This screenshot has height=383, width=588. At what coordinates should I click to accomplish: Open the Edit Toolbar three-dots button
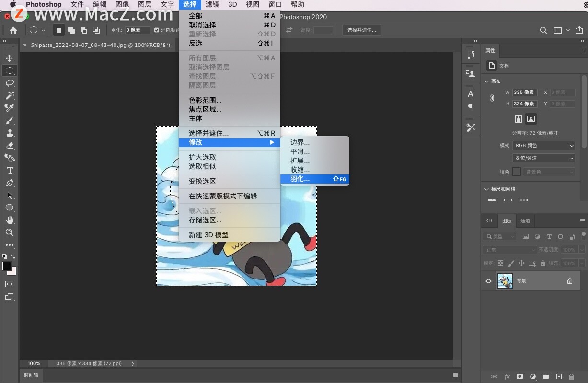tap(10, 245)
